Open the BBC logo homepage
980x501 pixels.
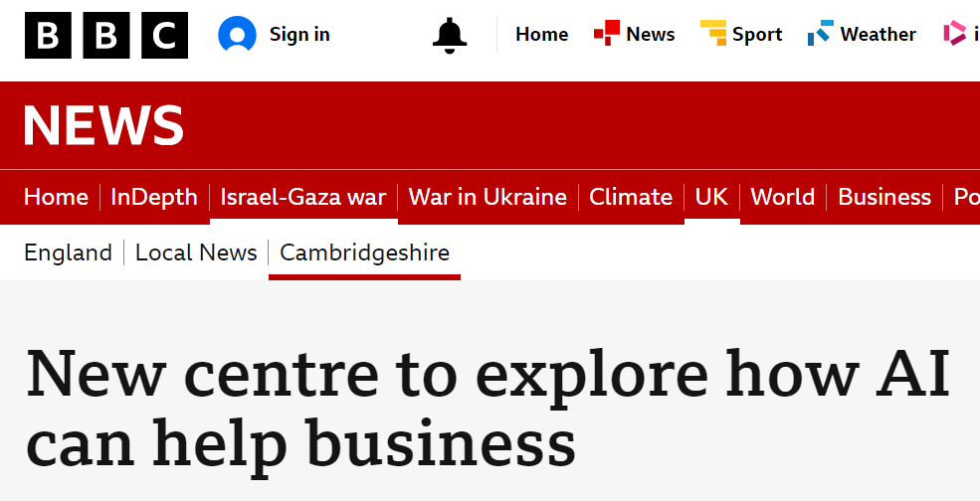coord(106,35)
